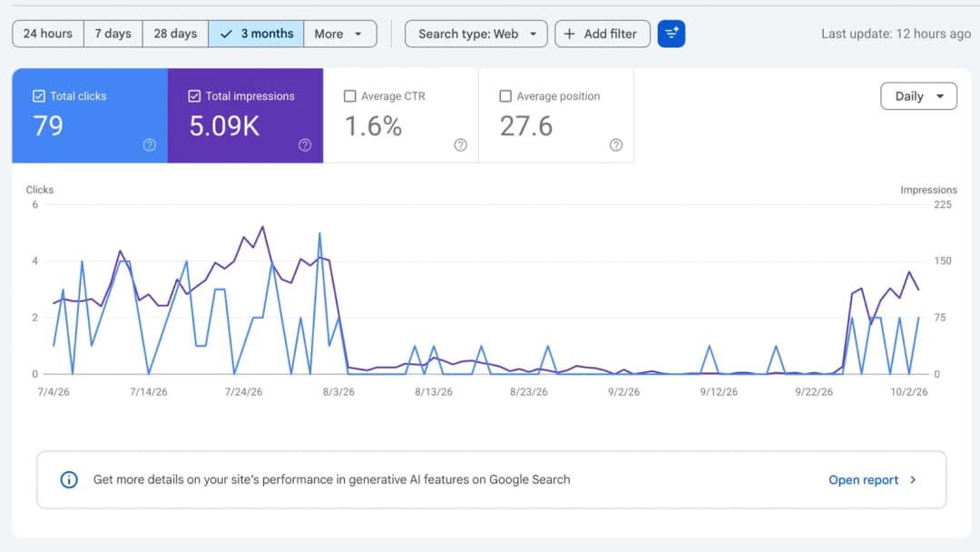980x552 pixels.
Task: Click the Impressions axis label
Action: click(x=928, y=190)
